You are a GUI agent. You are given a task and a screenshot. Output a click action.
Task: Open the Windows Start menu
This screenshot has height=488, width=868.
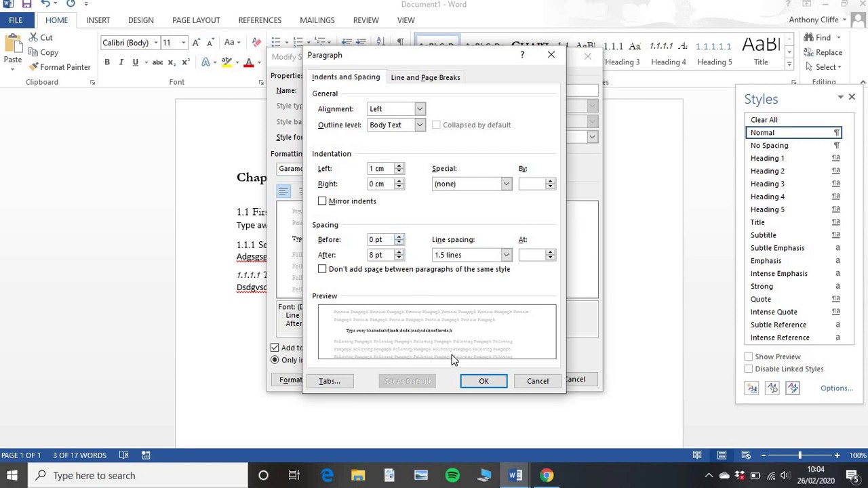click(12, 475)
